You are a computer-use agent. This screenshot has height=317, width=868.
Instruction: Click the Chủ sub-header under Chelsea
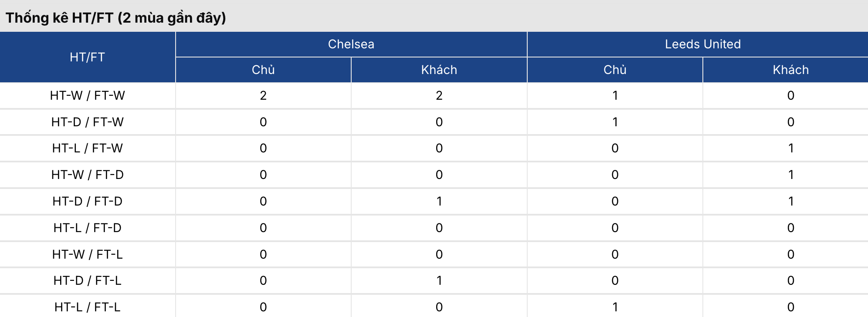[x=263, y=70]
